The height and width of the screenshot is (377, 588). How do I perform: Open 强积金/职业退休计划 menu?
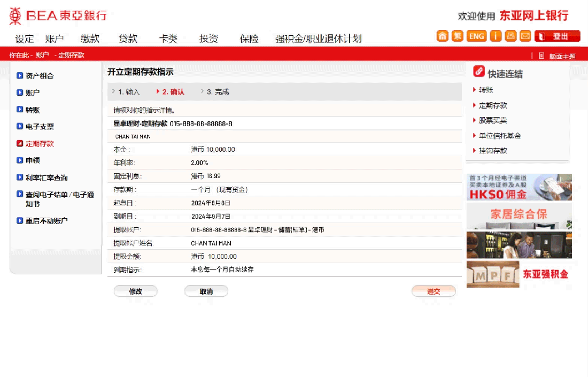click(319, 39)
